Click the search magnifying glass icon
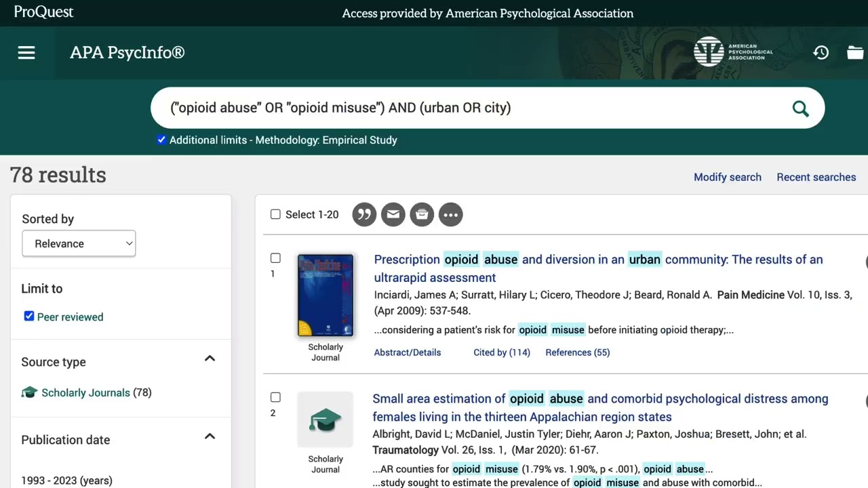This screenshot has height=488, width=868. click(x=800, y=108)
